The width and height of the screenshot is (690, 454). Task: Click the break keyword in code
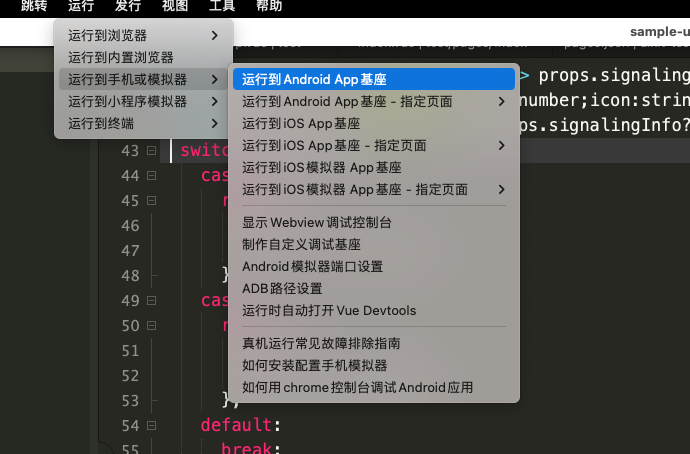[x=247, y=448]
